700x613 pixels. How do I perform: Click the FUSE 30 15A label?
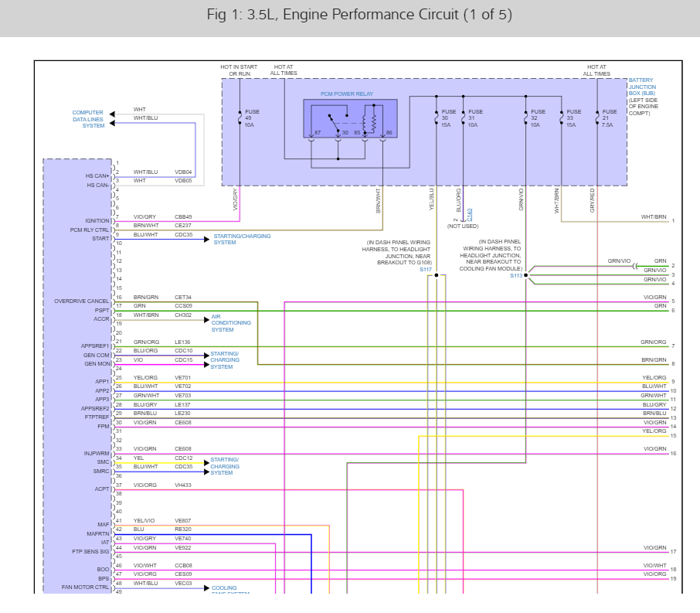click(x=449, y=118)
